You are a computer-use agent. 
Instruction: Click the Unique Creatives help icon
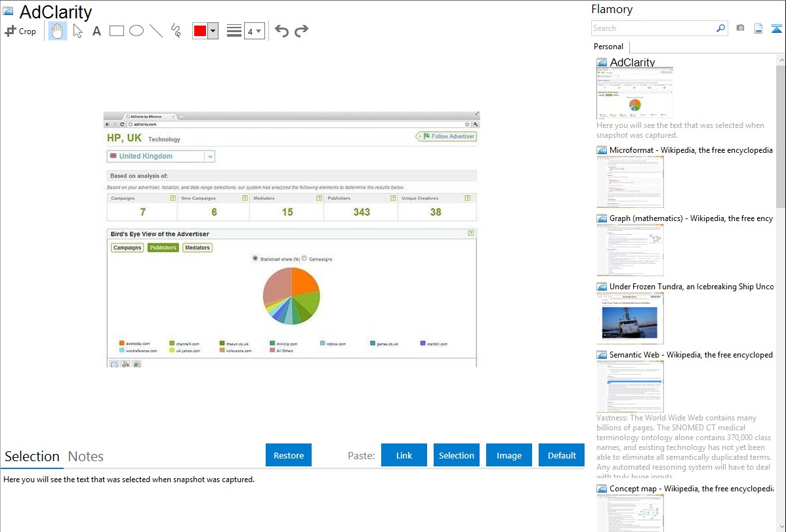pyautogui.click(x=467, y=198)
